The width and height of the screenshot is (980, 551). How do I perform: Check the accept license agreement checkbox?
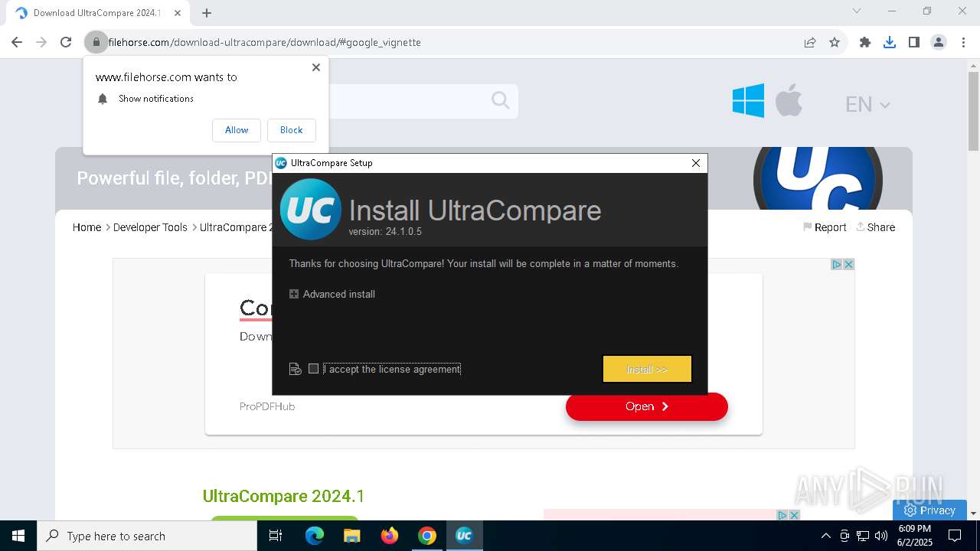click(x=313, y=369)
